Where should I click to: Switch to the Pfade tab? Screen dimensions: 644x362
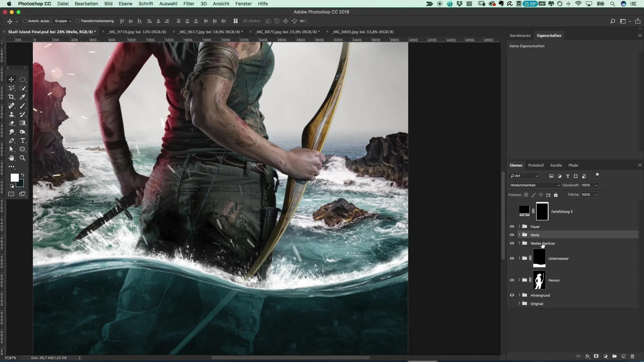pos(573,165)
